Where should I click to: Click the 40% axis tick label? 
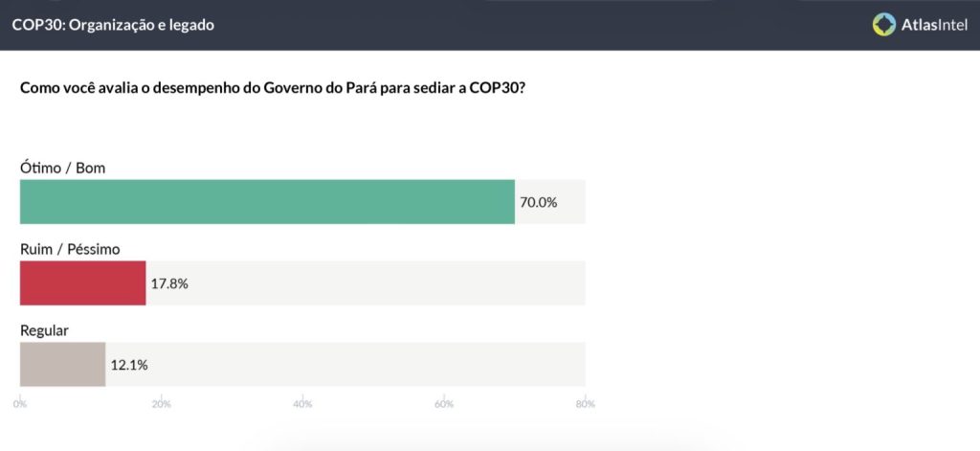(303, 404)
